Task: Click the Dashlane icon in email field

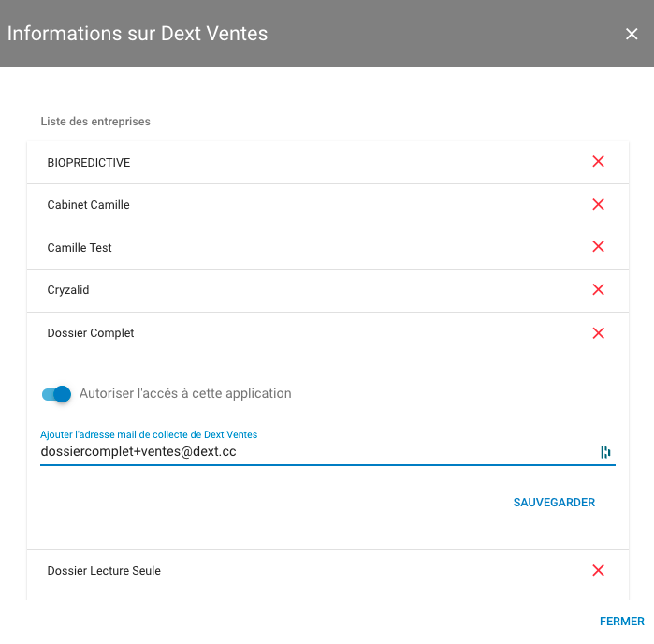Action: [x=605, y=452]
